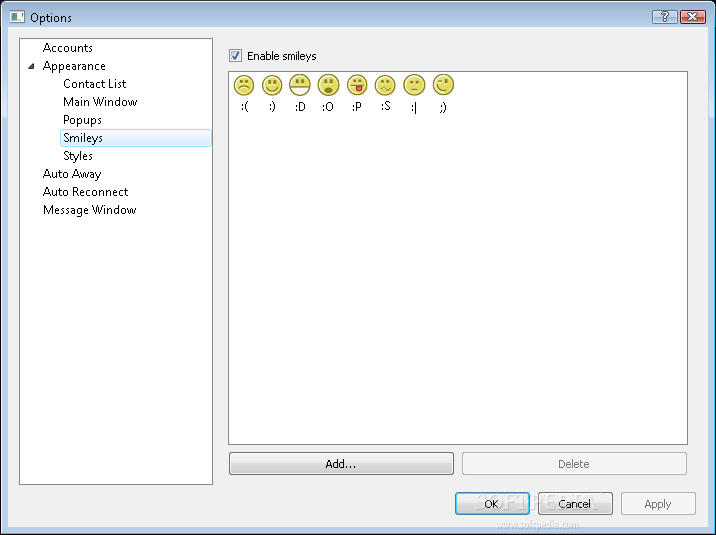Go to Contact List settings
Image resolution: width=716 pixels, height=535 pixels.
95,84
